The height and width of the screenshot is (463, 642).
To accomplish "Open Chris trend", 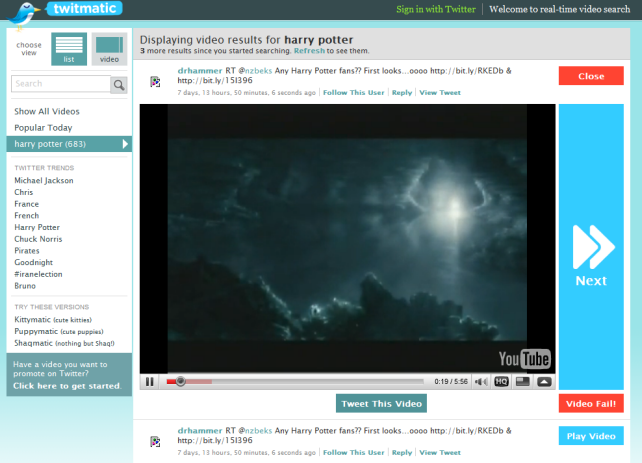I will 24,192.
